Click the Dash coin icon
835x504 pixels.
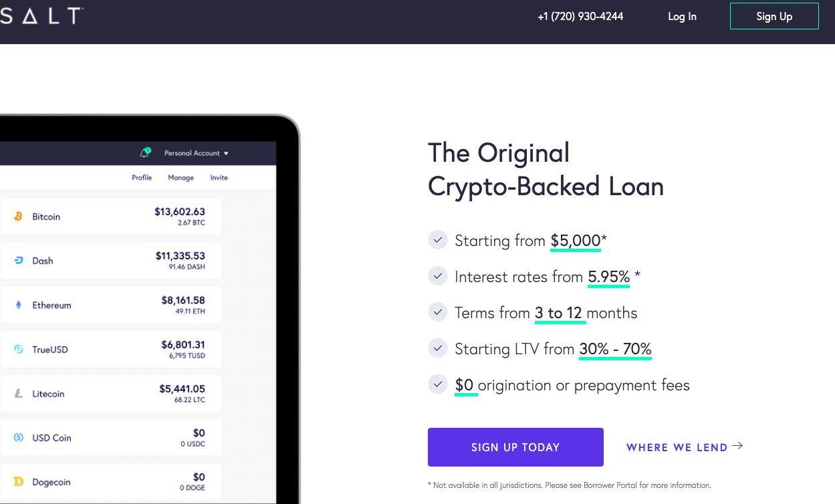(19, 261)
